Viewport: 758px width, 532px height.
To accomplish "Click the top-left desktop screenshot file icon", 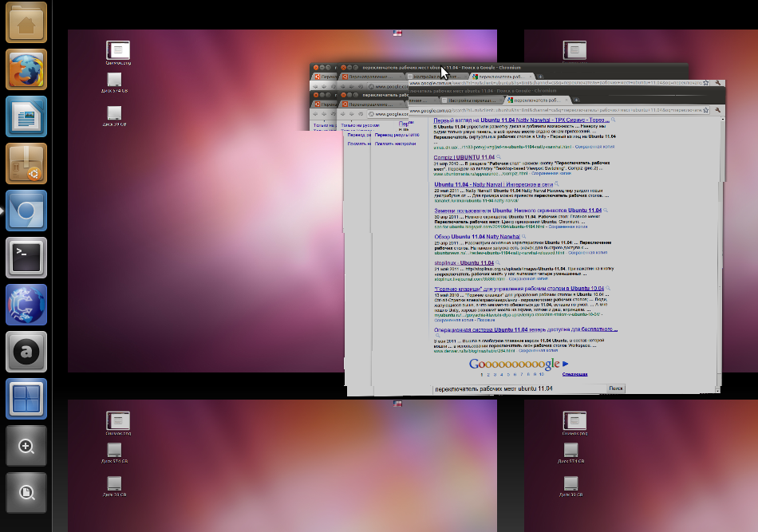I will click(x=117, y=50).
